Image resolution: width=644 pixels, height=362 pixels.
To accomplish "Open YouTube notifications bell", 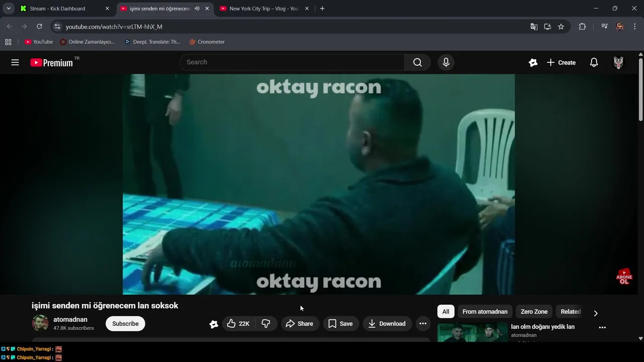I will 594,62.
